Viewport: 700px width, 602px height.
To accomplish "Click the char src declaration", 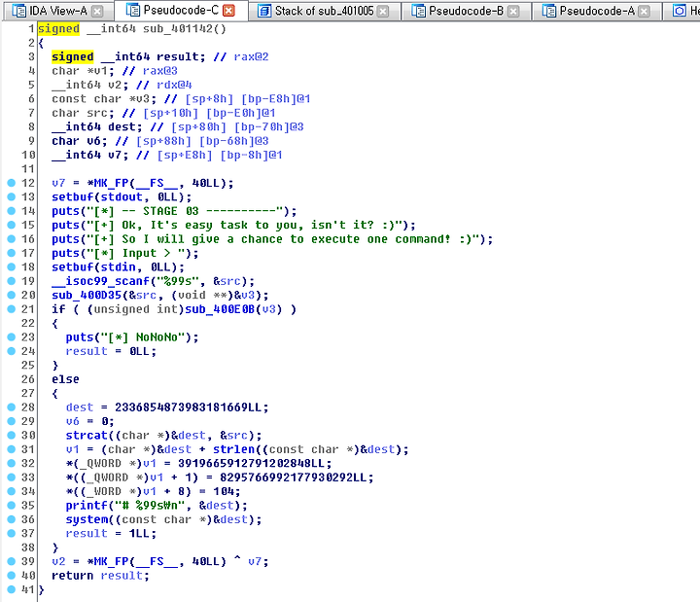I will pyautogui.click(x=83, y=113).
